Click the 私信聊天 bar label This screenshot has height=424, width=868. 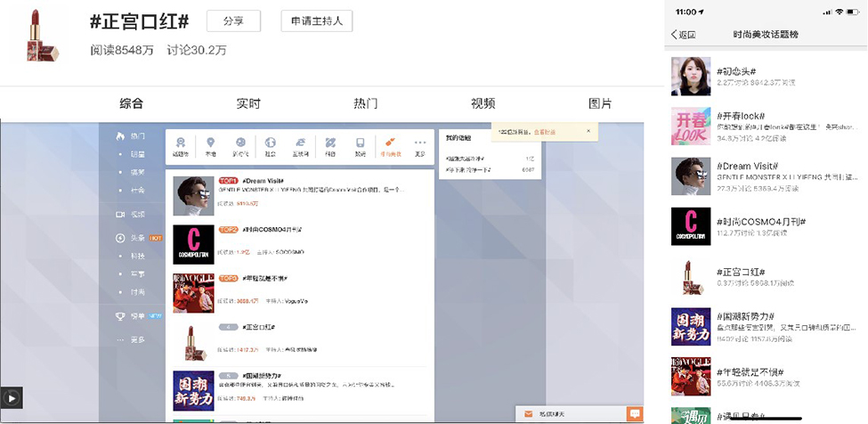pos(553,414)
